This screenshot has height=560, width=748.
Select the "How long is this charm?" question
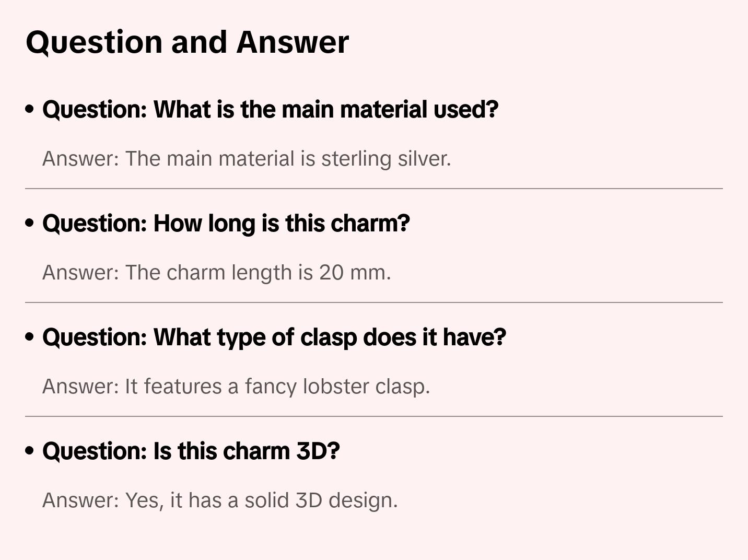[x=226, y=224]
